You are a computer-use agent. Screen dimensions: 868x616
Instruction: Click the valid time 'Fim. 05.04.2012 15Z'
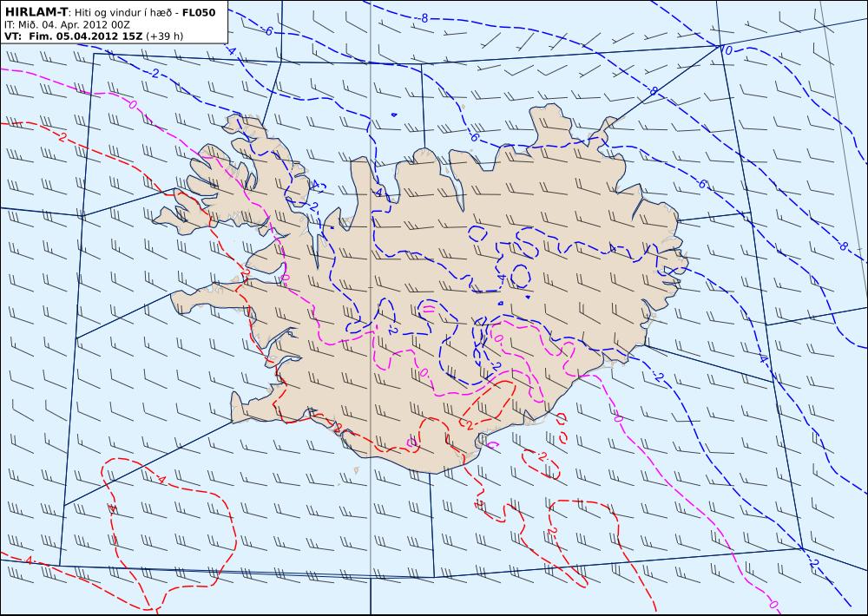point(85,36)
